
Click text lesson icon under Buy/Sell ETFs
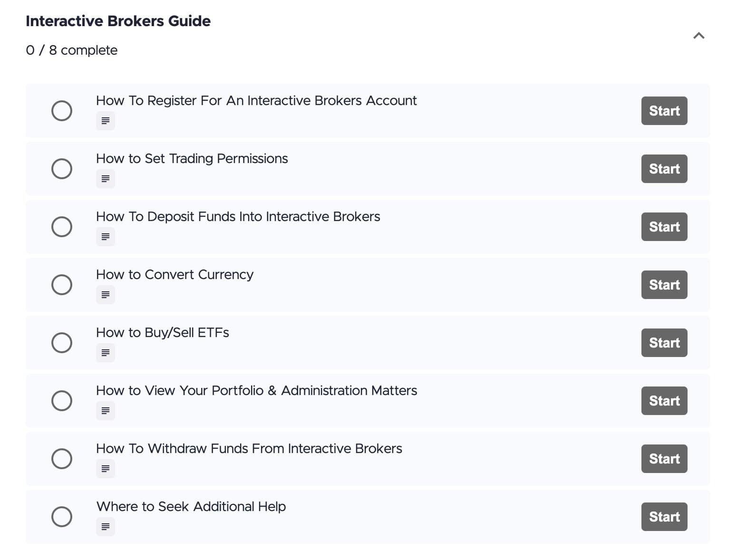106,353
